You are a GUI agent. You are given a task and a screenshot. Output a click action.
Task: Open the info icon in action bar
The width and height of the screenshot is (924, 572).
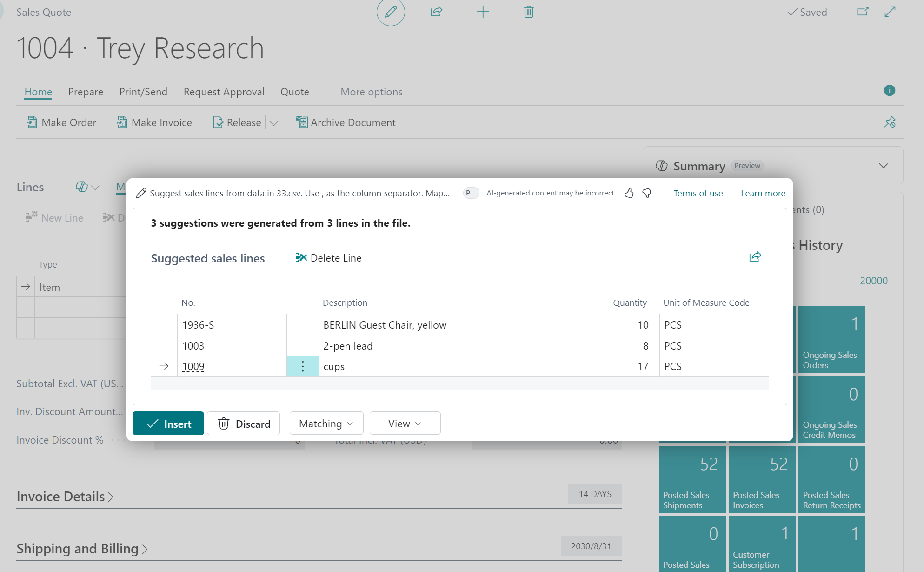[889, 91]
